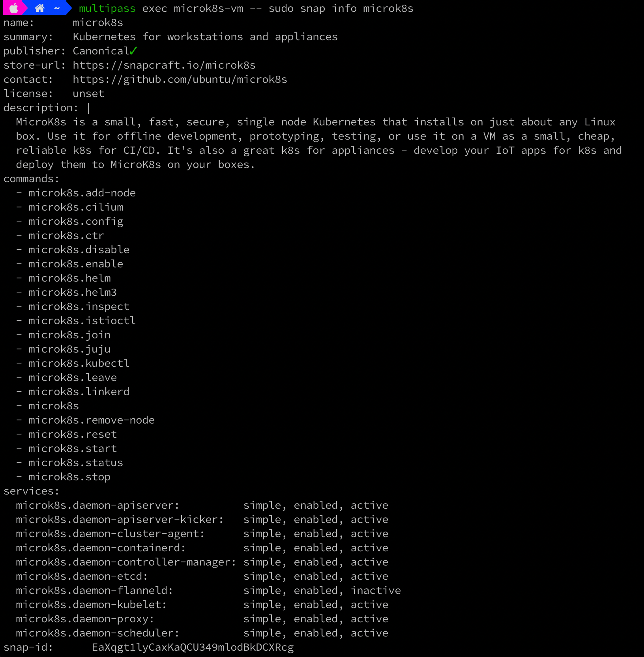Select 'microk8s.daemon-cluster-agent:' service name
The image size is (644, 657).
[110, 534]
